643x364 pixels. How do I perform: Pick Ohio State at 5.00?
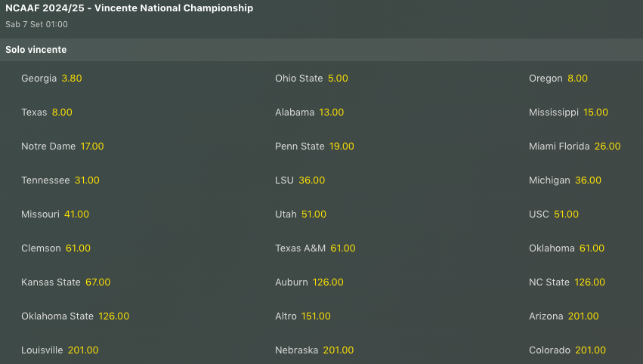coord(338,79)
